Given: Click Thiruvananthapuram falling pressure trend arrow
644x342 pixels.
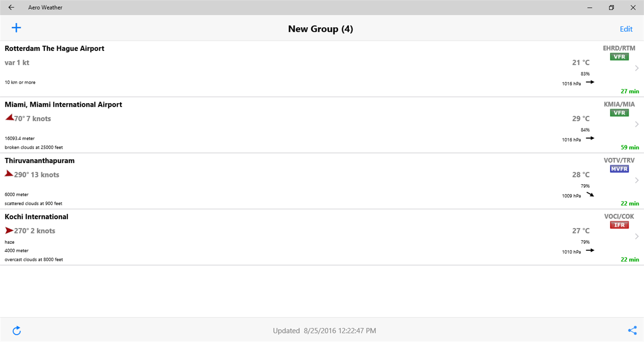Looking at the screenshot, I should [x=590, y=194].
